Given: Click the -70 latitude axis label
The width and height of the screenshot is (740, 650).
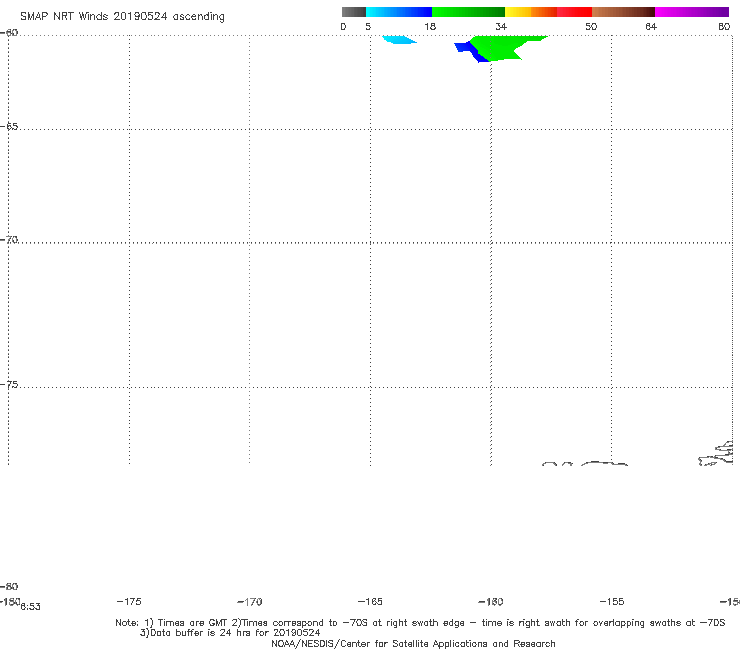Looking at the screenshot, I should tap(9, 240).
